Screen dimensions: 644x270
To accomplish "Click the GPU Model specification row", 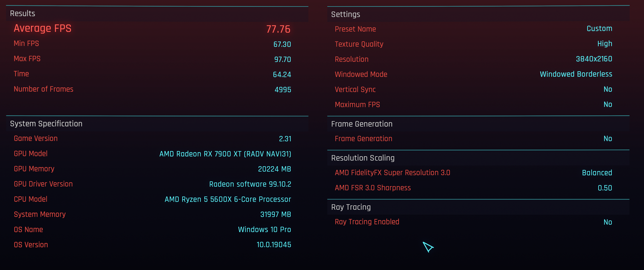I will coord(152,154).
